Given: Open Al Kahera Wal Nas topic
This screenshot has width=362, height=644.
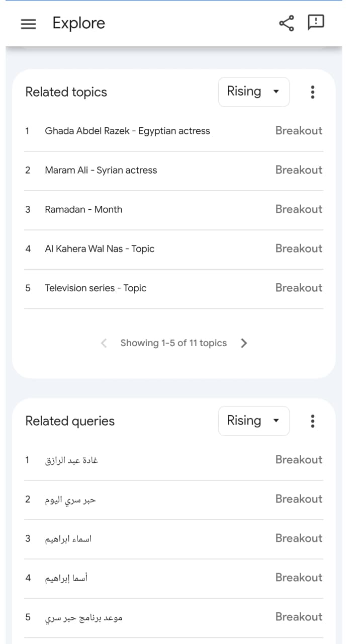Looking at the screenshot, I should point(100,249).
